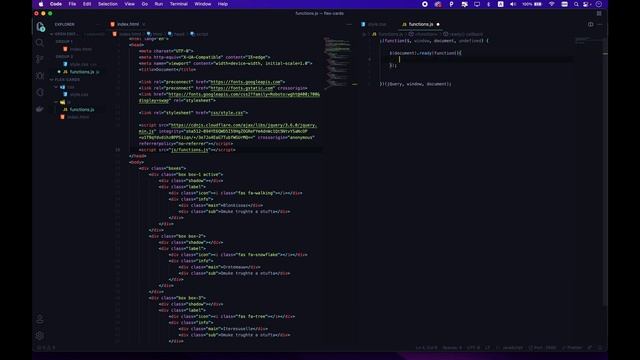Open the Run and Debug view

40,76
